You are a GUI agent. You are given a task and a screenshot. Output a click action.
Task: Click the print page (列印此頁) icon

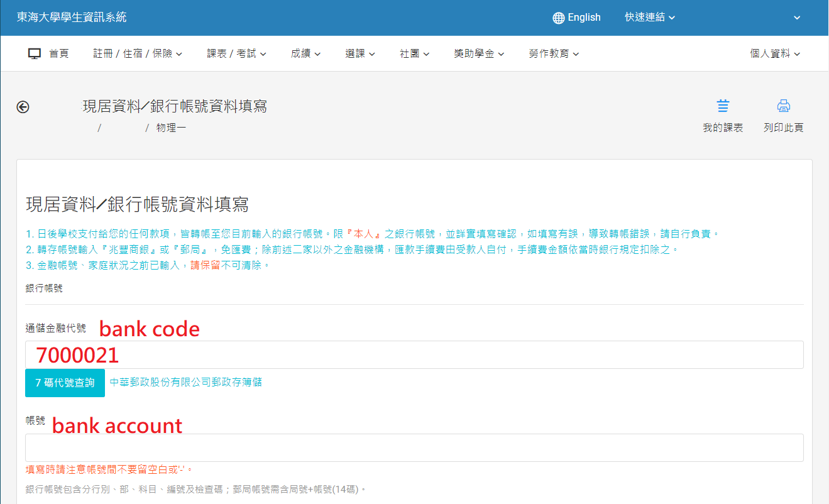click(x=783, y=106)
